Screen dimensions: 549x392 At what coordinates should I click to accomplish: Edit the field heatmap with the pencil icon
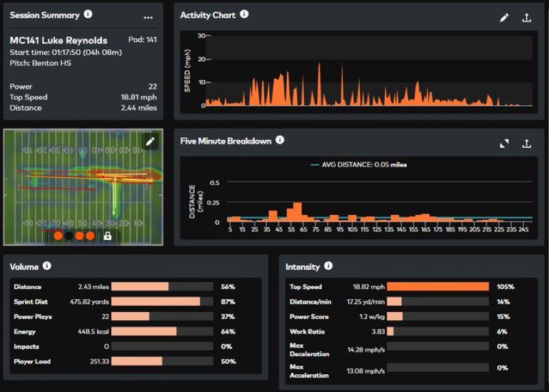(150, 141)
